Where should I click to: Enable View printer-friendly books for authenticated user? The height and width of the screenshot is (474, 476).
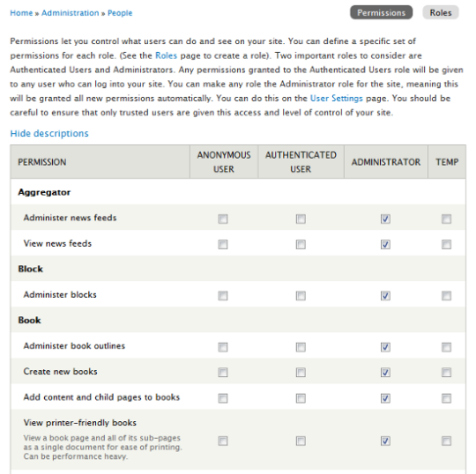coord(301,441)
